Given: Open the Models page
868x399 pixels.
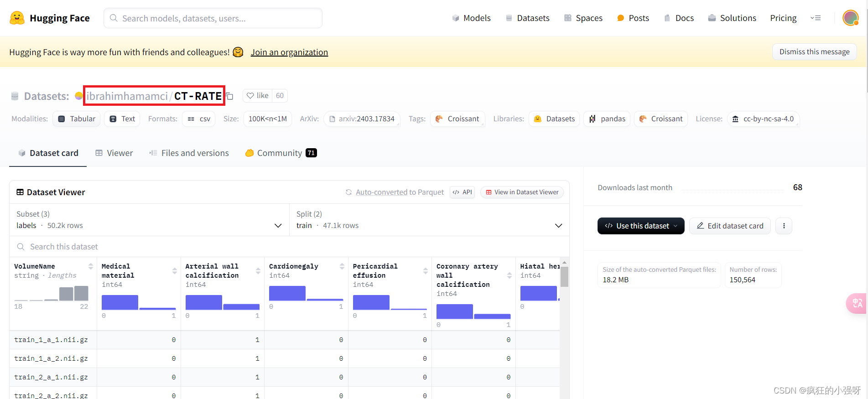Looking at the screenshot, I should click(x=471, y=18).
